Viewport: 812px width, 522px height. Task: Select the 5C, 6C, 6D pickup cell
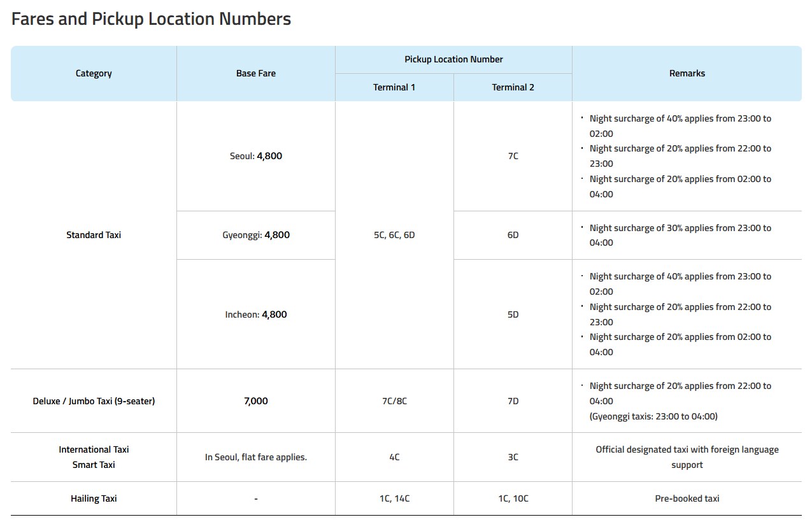[394, 235]
